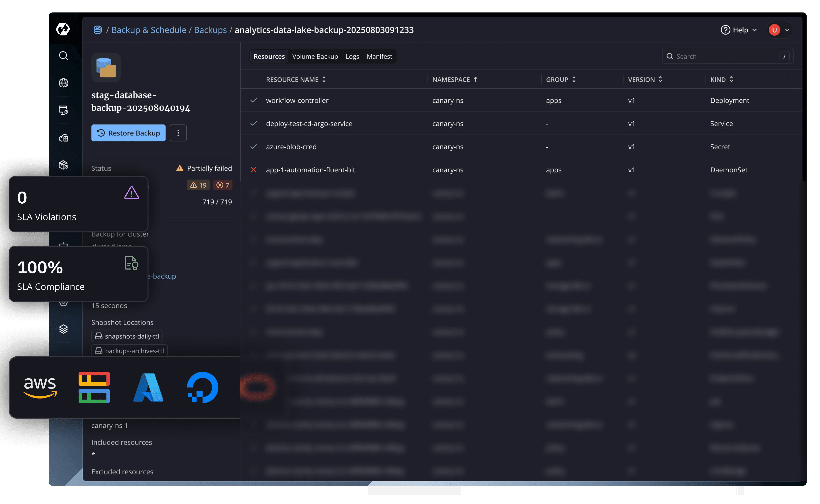The height and width of the screenshot is (504, 820).
Task: Switch to the Volume Backup tab
Action: coord(315,56)
